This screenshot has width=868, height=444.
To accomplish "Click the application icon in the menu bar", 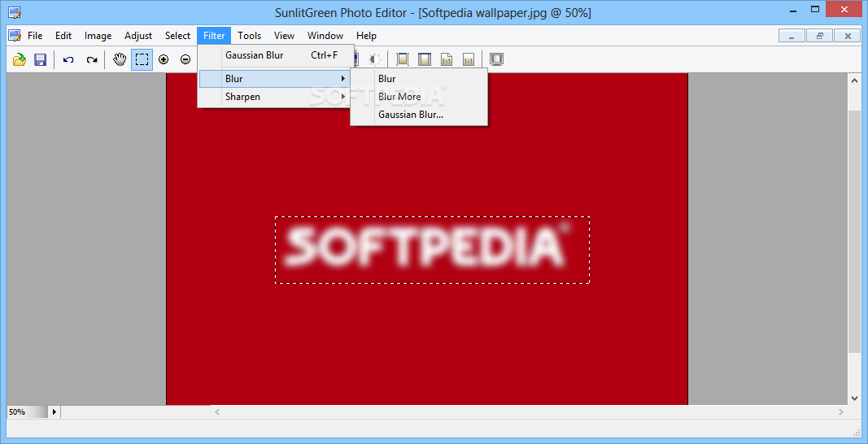I will [15, 36].
